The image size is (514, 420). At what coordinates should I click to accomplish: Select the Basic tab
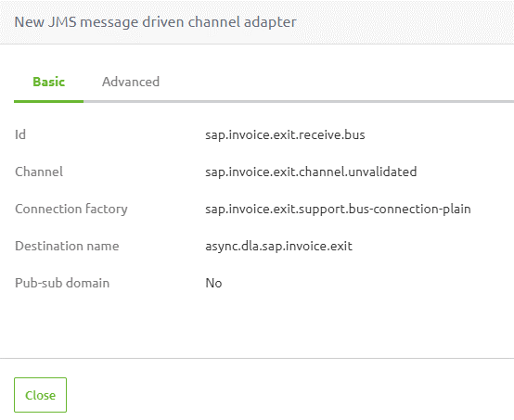48,82
